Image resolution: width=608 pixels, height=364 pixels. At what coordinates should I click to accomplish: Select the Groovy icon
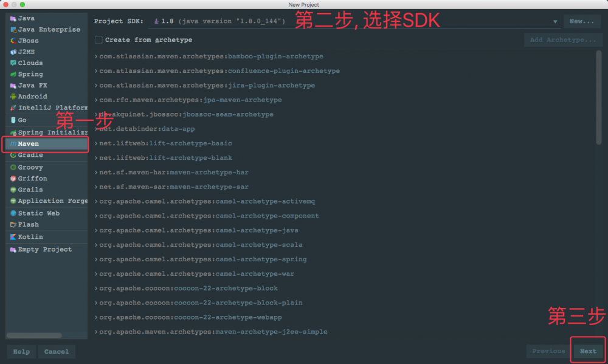[x=13, y=168]
